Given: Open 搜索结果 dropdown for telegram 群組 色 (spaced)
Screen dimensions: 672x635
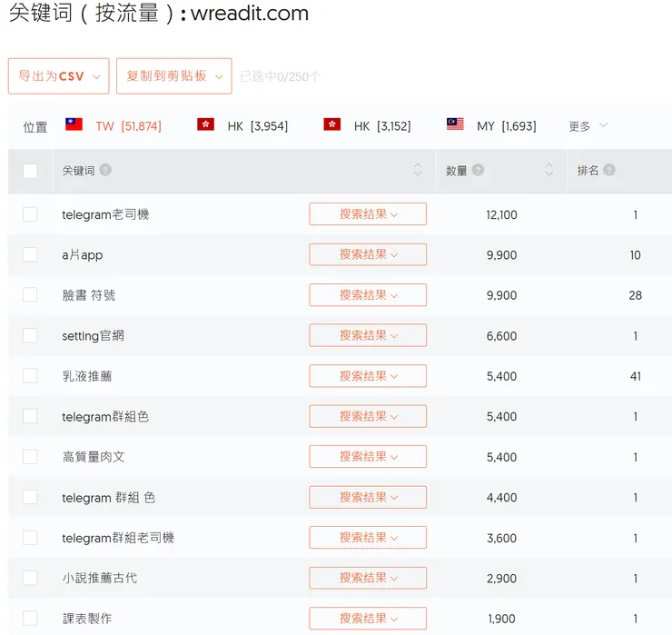Looking at the screenshot, I should pos(368,497).
